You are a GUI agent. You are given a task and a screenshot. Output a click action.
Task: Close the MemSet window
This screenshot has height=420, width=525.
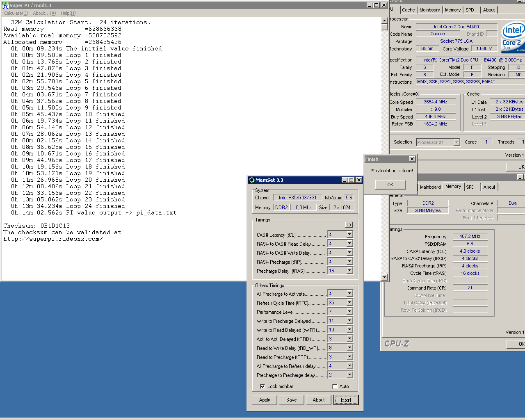pos(359,180)
